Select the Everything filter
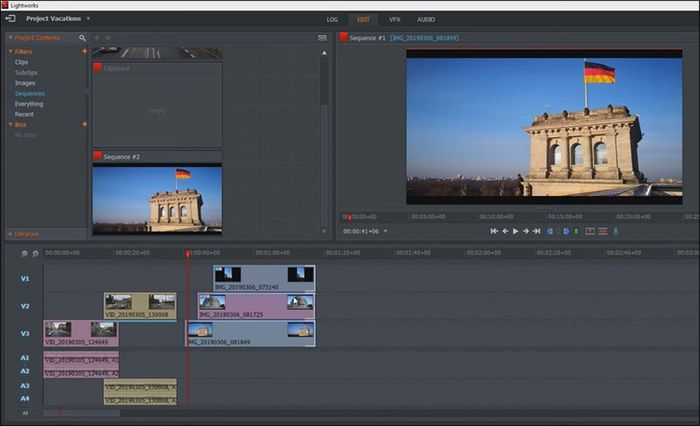Image resolution: width=700 pixels, height=426 pixels. click(x=29, y=103)
